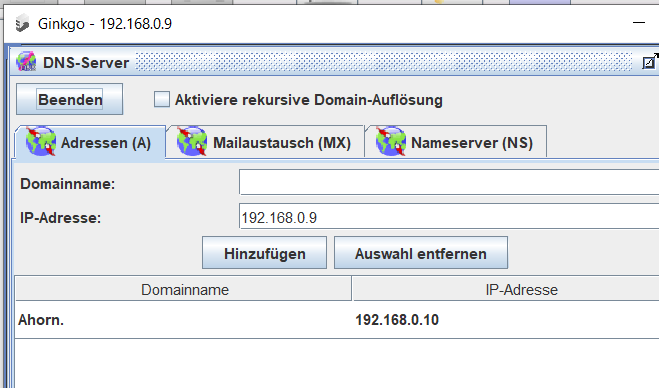Click the globe icon on Nameserver tab
659x388 pixels.
click(391, 142)
